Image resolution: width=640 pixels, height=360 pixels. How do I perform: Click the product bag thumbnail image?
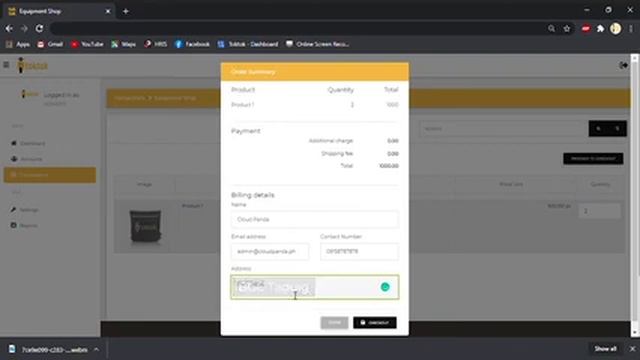click(145, 227)
